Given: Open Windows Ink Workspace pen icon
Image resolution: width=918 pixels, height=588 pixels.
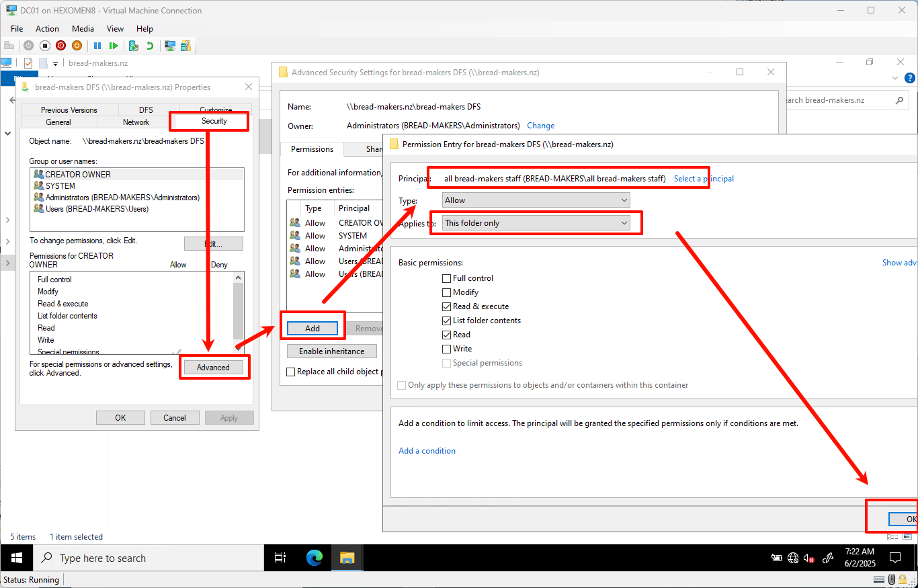Looking at the screenshot, I should (x=829, y=558).
